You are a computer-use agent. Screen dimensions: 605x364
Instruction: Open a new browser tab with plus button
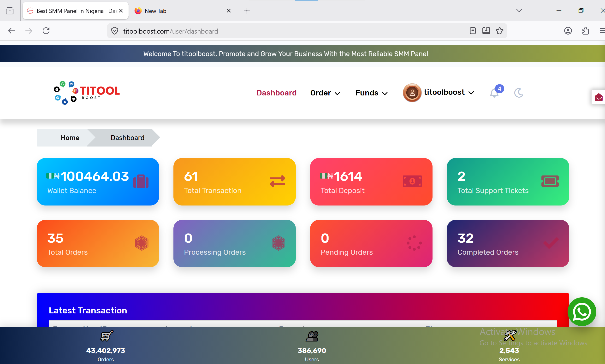click(247, 11)
